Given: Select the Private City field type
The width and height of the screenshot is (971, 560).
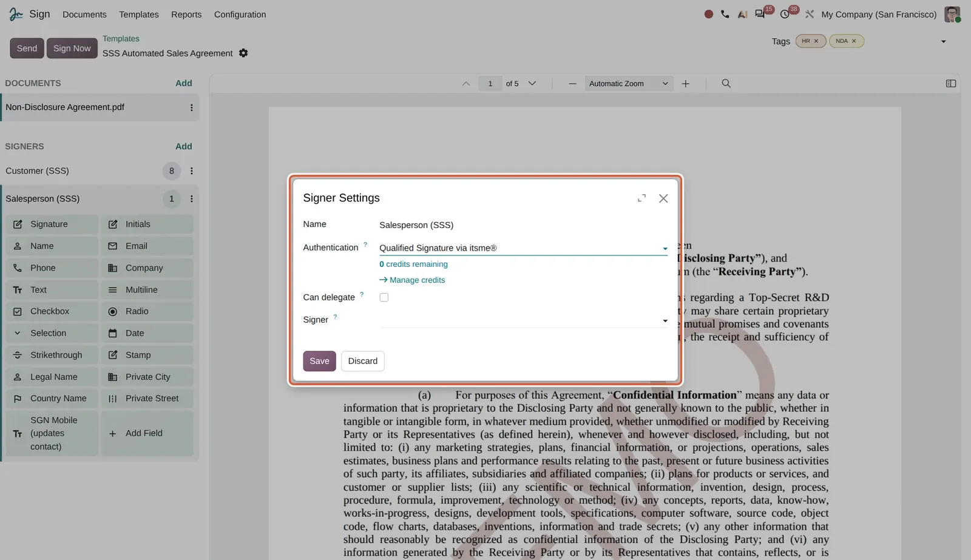Looking at the screenshot, I should (x=147, y=377).
